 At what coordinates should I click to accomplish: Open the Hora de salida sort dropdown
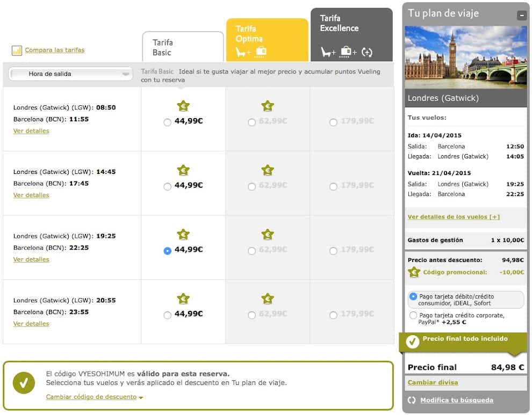point(70,74)
